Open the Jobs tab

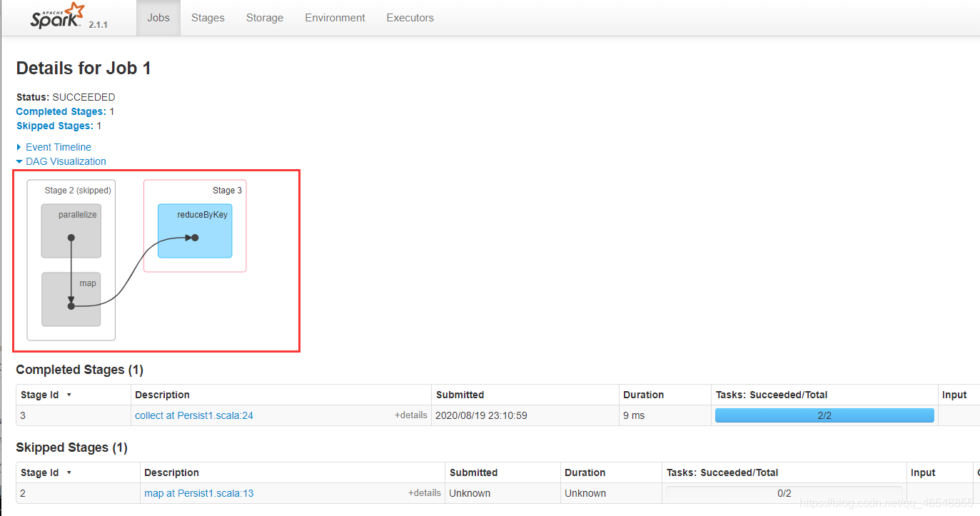click(x=158, y=18)
